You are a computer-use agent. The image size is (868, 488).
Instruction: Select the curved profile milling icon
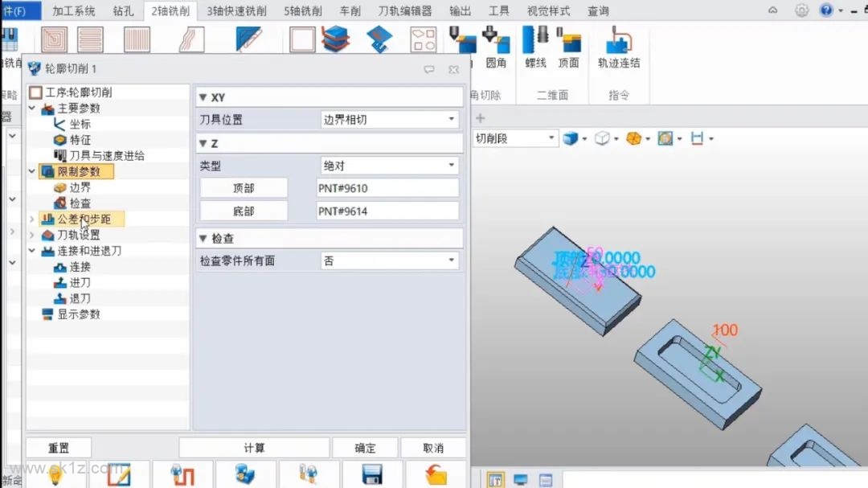tap(191, 40)
